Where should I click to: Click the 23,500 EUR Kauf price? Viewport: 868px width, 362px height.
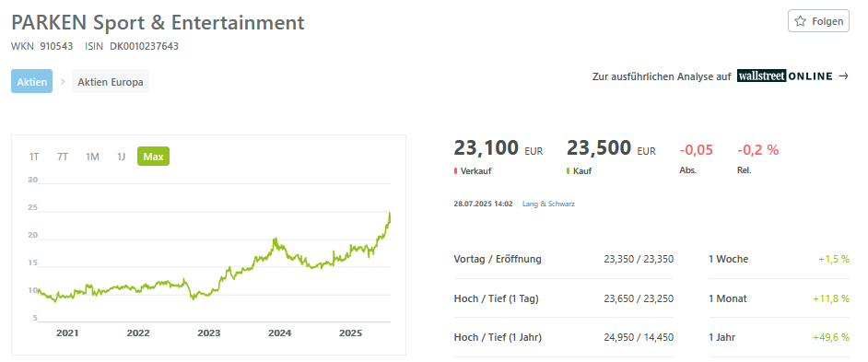611,148
